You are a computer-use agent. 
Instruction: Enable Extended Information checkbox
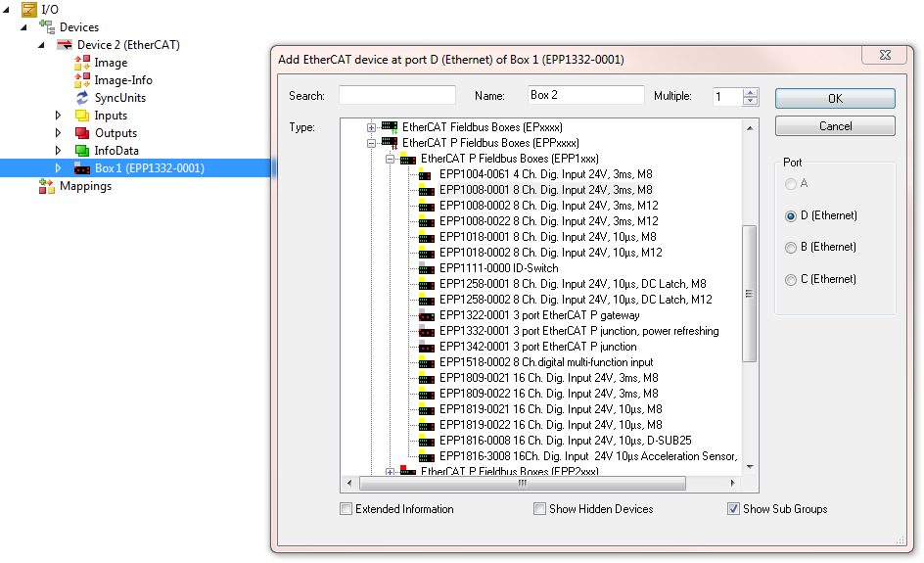(x=346, y=509)
